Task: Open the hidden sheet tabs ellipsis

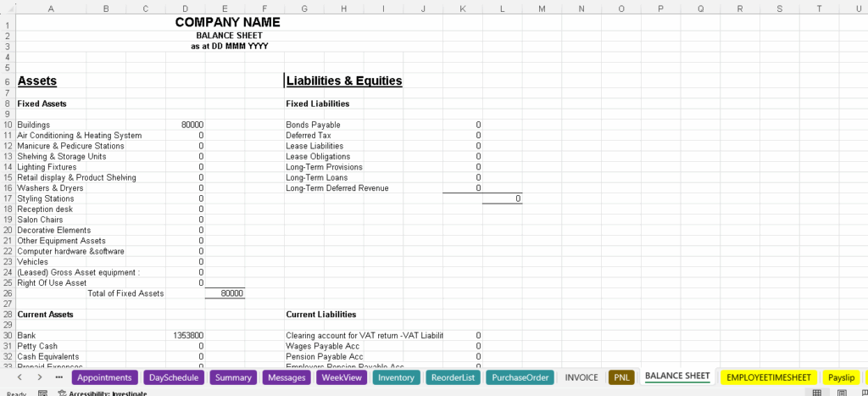Action: point(59,377)
